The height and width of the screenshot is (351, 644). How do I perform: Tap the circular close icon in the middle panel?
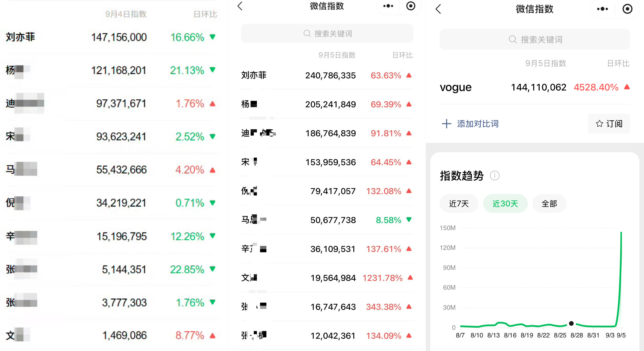tap(411, 6)
